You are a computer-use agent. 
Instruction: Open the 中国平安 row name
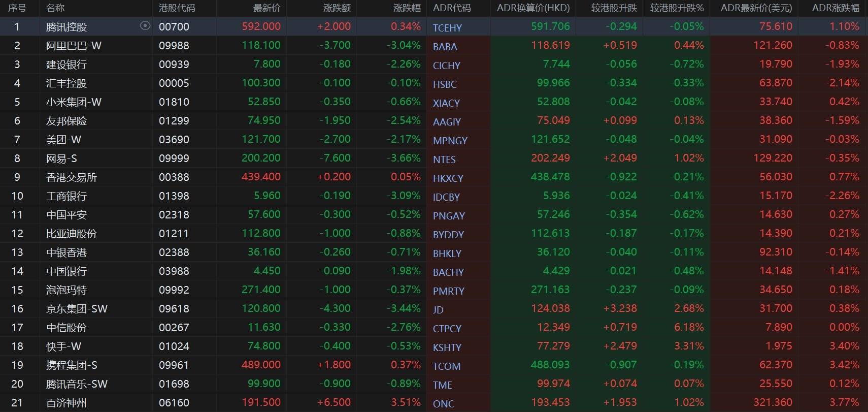(x=66, y=215)
